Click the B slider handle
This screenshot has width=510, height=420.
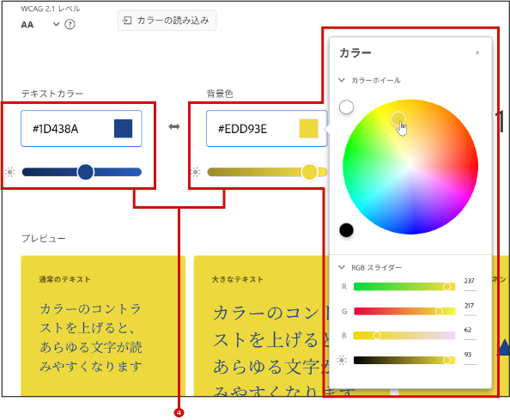coord(377,336)
